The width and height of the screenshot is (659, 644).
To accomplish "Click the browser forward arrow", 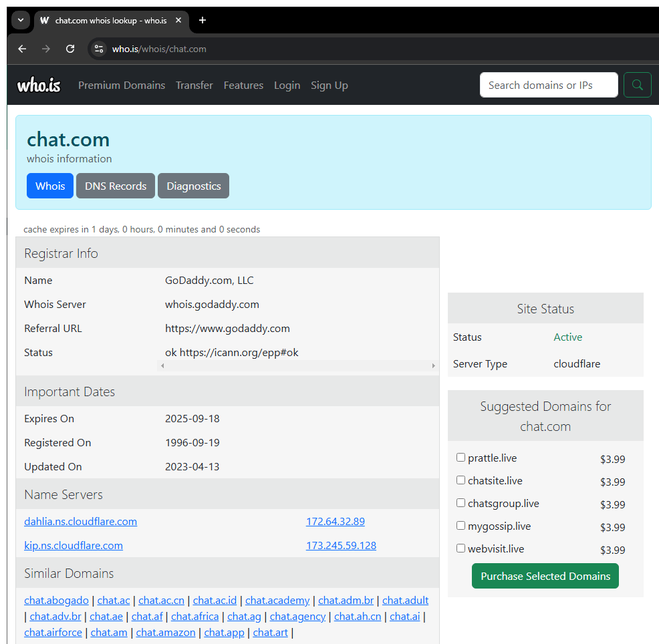I will (x=46, y=49).
